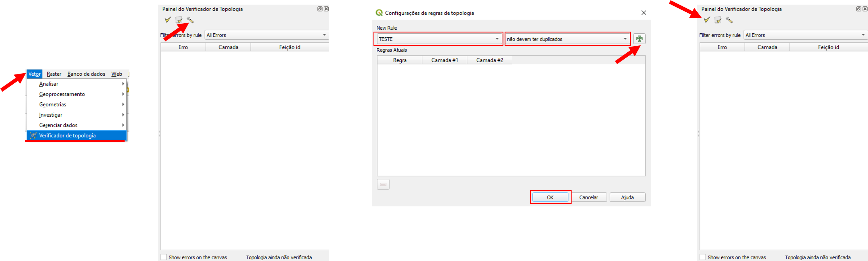Open the TESTE layer dropdown
The width and height of the screenshot is (868, 261).
click(x=438, y=39)
